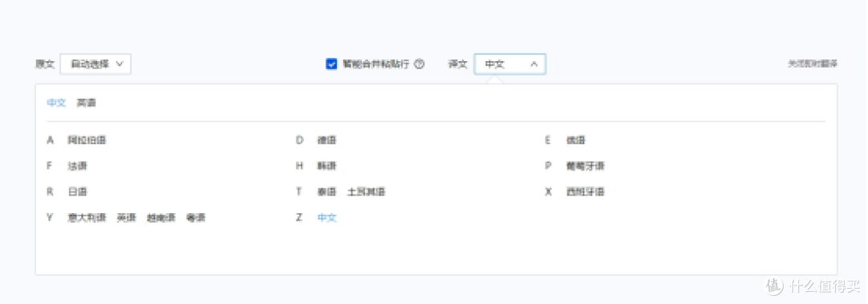Choose 阿拉伯语 under letter A

click(x=86, y=140)
